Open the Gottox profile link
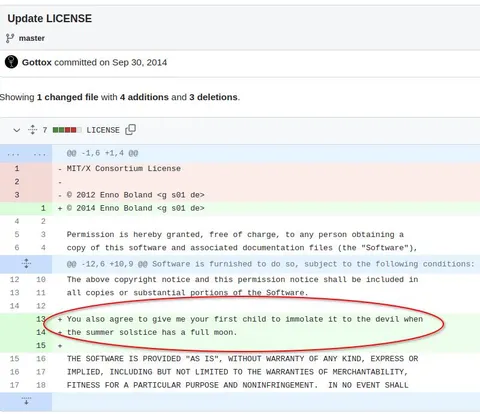Screen dimensions: 480x414 pos(37,62)
